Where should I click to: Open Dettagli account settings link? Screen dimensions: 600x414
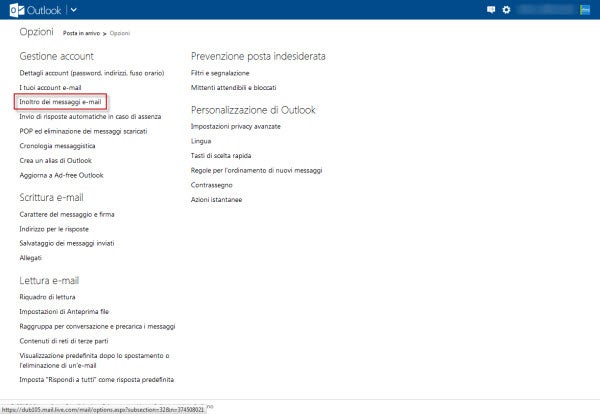click(92, 73)
